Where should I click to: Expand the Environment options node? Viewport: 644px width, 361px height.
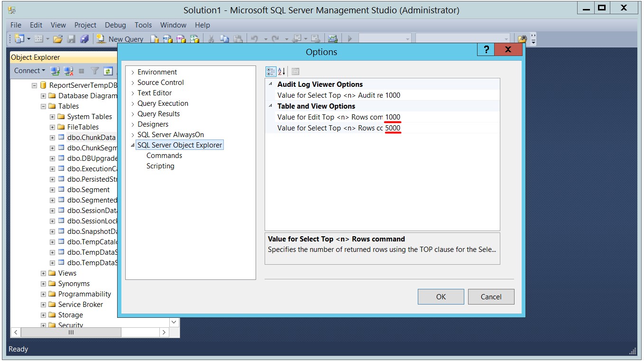[x=133, y=72]
